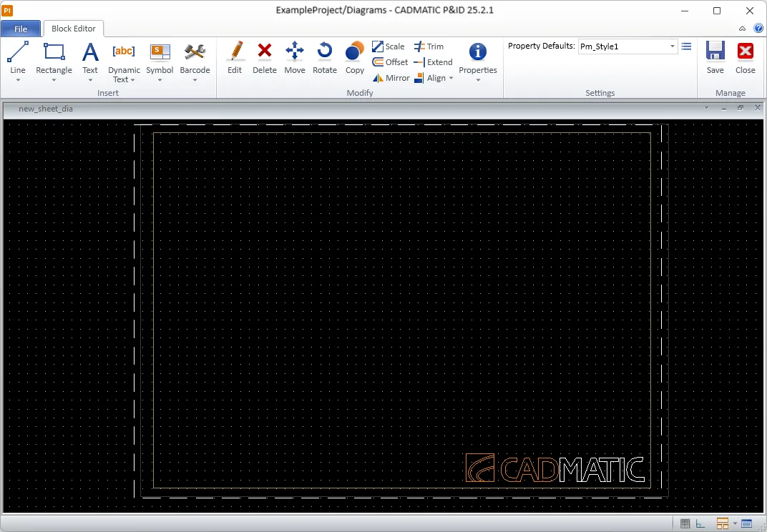This screenshot has height=532, width=767.
Task: Switch to the Block Editor tab
Action: (73, 29)
